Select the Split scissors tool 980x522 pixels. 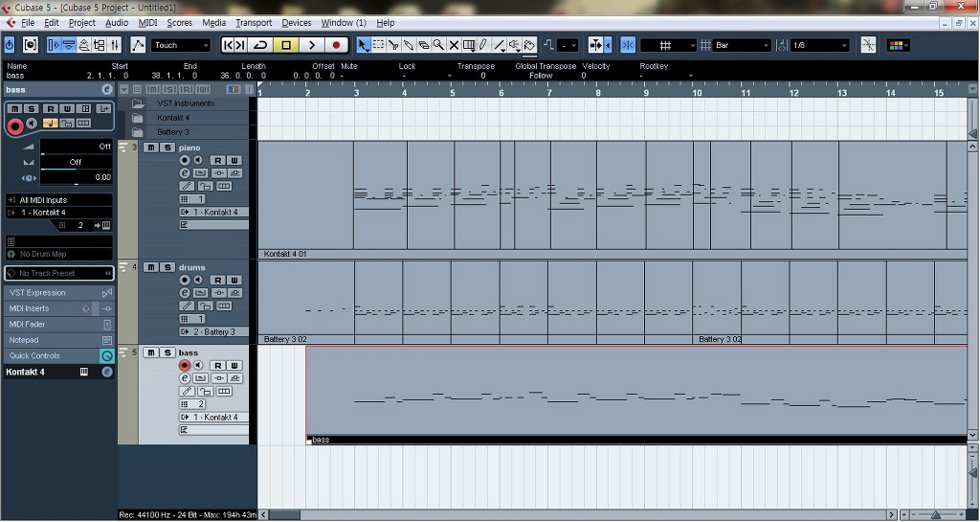(393, 45)
